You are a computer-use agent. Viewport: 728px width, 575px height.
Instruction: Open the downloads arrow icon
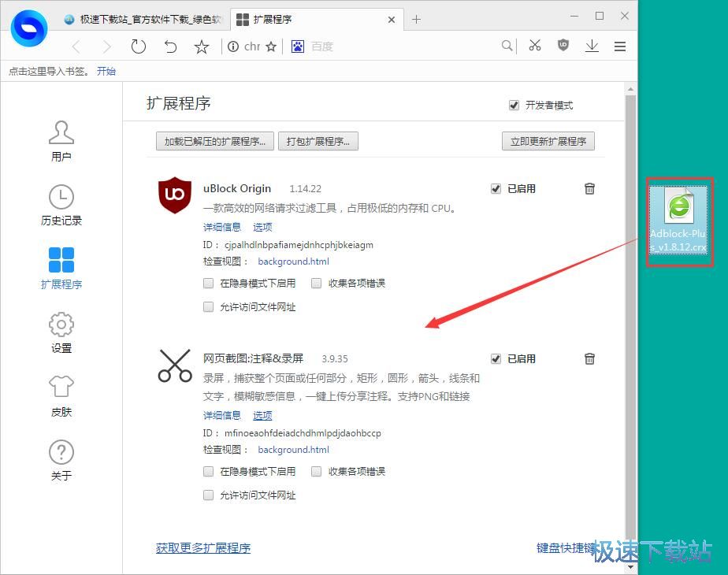tap(592, 46)
